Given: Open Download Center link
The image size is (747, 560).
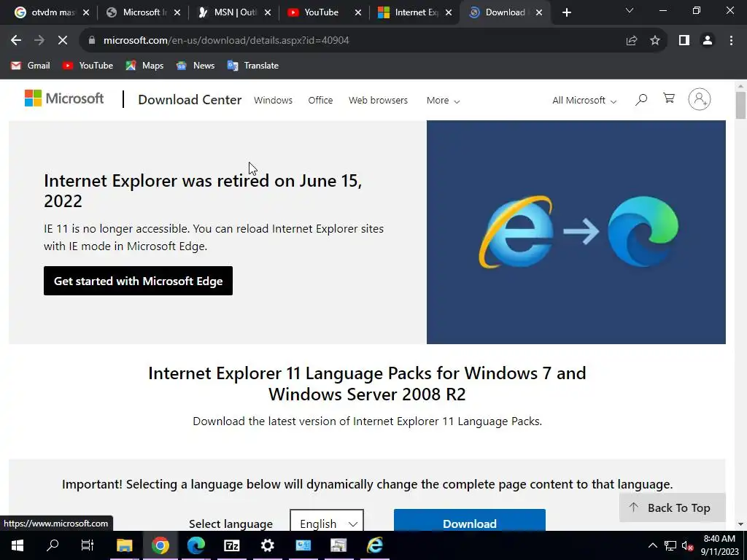Looking at the screenshot, I should tap(190, 99).
